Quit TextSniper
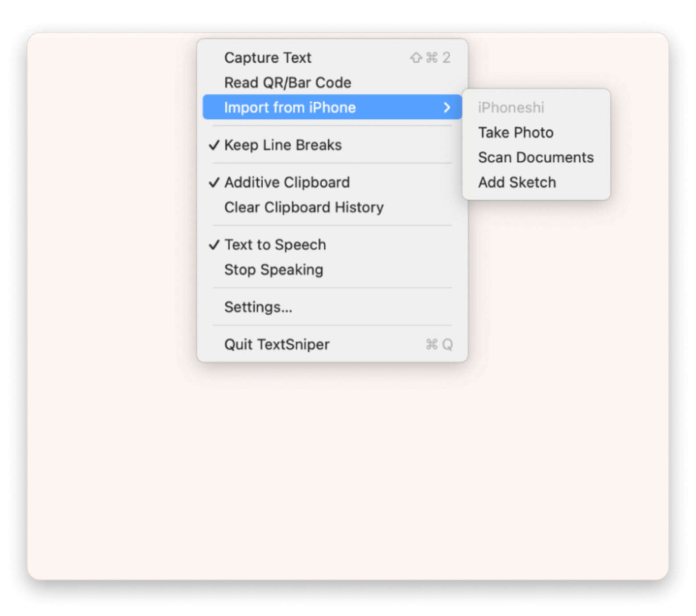This screenshot has width=696, height=616. (x=277, y=344)
